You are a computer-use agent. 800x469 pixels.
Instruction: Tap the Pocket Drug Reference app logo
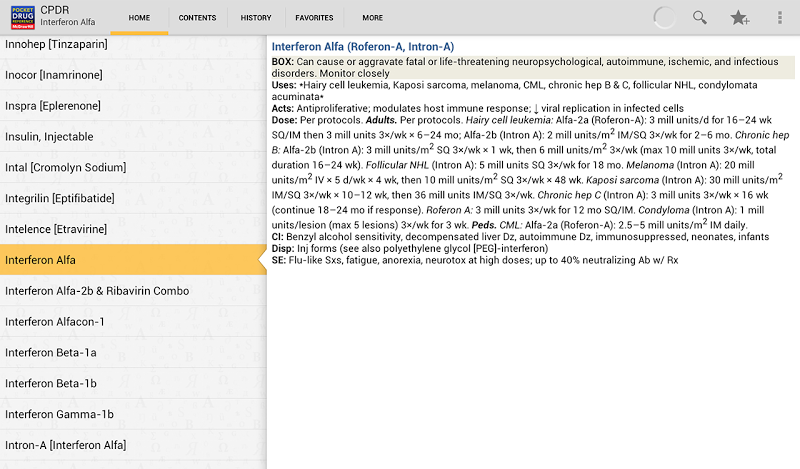(x=23, y=17)
